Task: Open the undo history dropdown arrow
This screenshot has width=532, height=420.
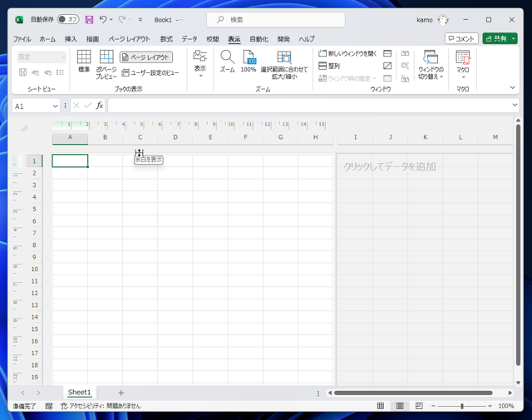Action: 111,20
